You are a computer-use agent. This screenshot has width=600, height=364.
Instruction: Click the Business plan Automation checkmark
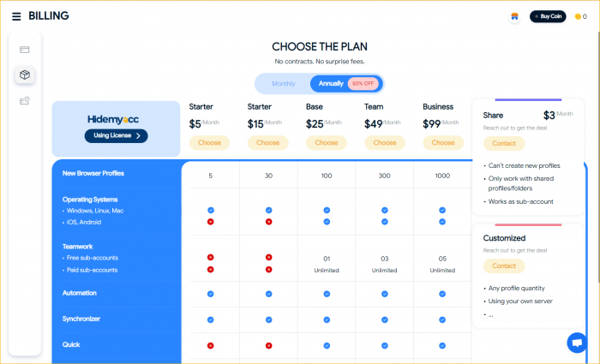tap(442, 294)
